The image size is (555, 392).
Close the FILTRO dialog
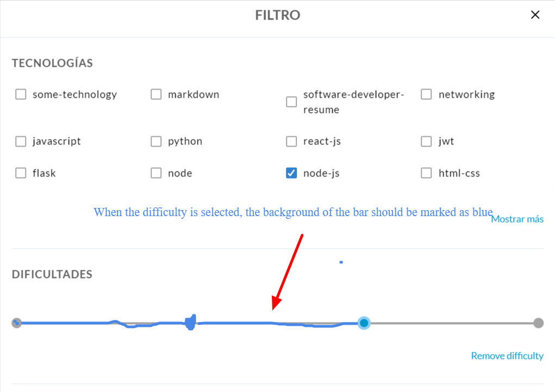point(535,15)
